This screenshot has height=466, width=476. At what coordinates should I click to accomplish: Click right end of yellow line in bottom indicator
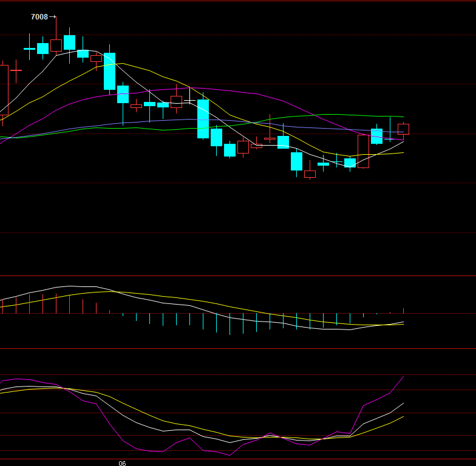pyautogui.click(x=403, y=416)
